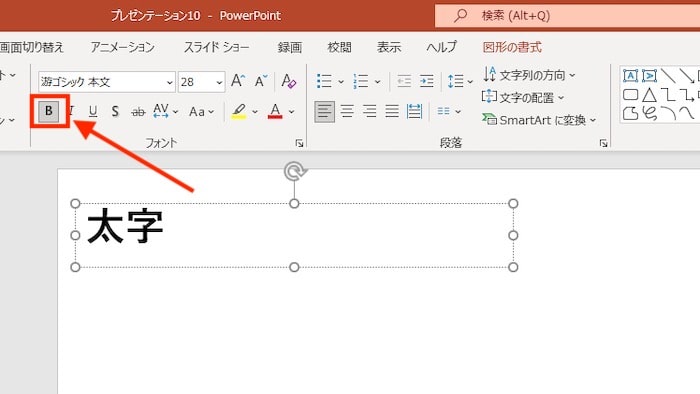This screenshot has height=394, width=700.
Task: Click Decrease Font Size icon
Action: (x=261, y=81)
